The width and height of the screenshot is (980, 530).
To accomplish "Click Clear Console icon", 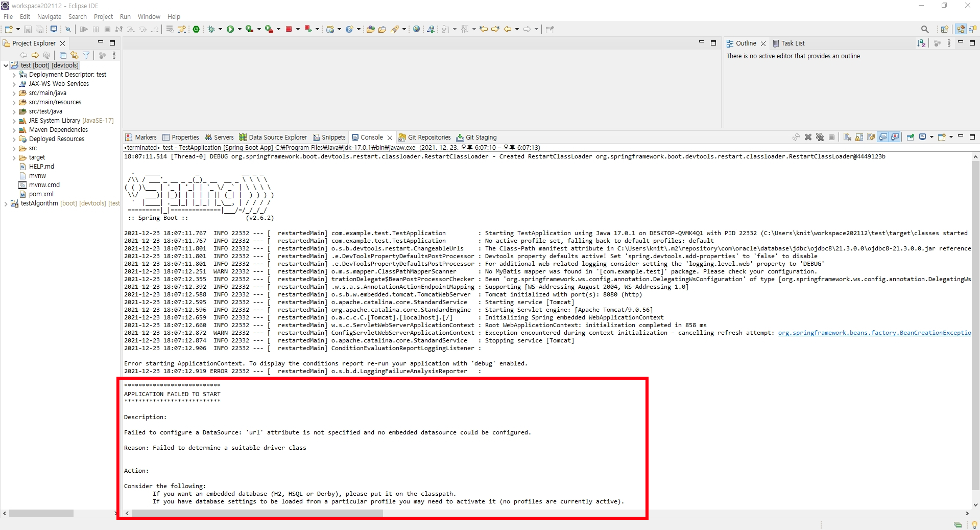I will (847, 137).
